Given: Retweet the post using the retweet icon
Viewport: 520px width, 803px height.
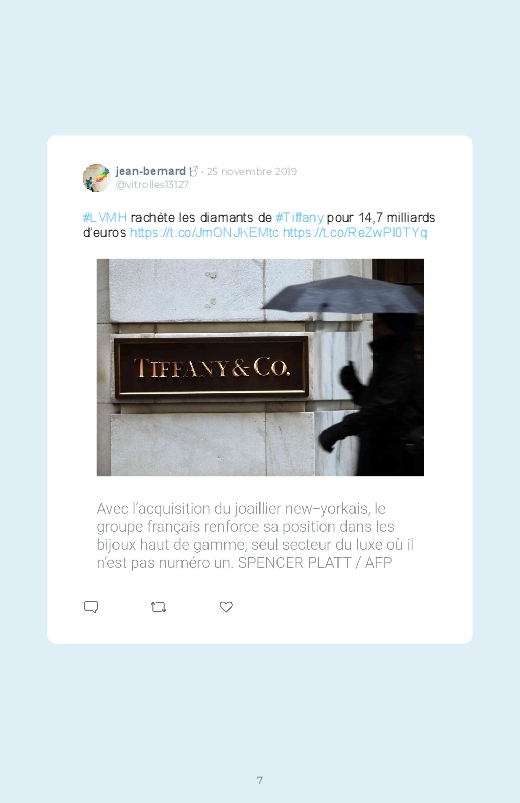Looking at the screenshot, I should pyautogui.click(x=158, y=607).
